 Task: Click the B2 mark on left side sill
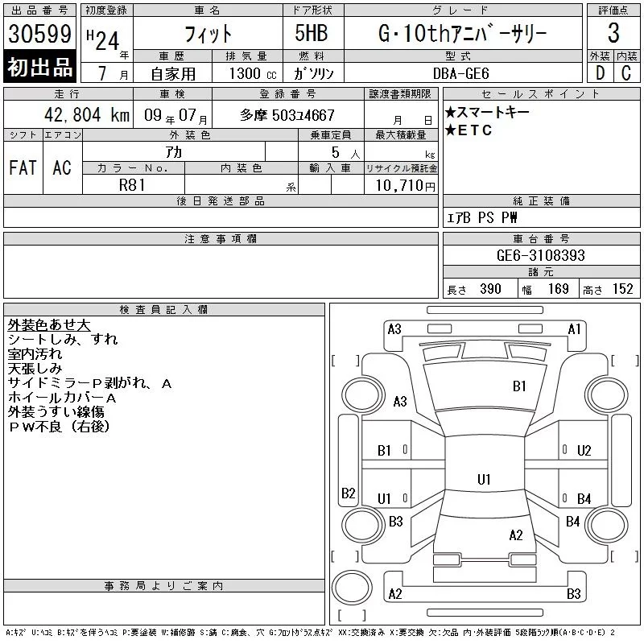[349, 493]
